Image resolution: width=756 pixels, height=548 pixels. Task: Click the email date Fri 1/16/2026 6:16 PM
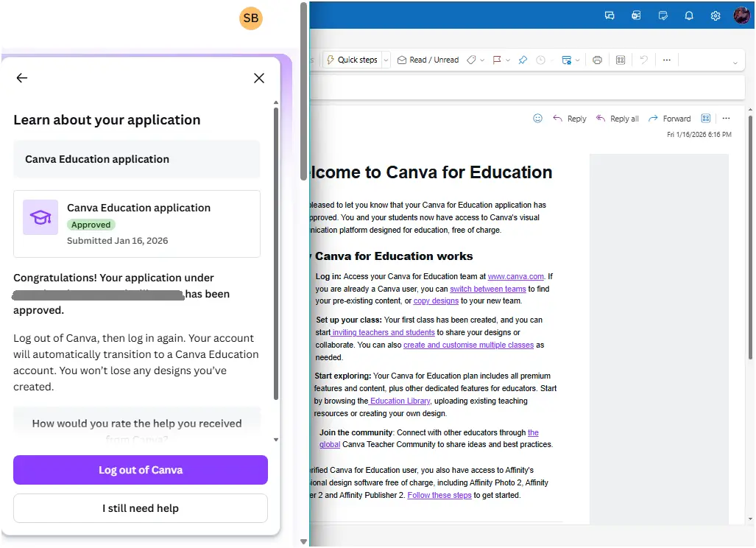coord(699,135)
